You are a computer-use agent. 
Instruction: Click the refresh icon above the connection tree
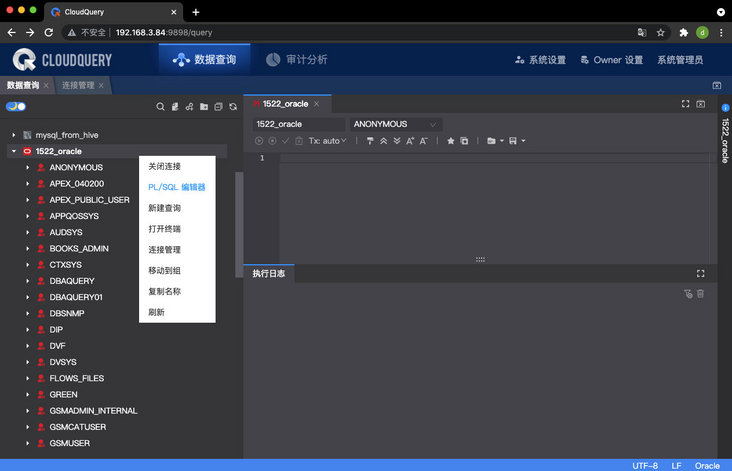[233, 106]
